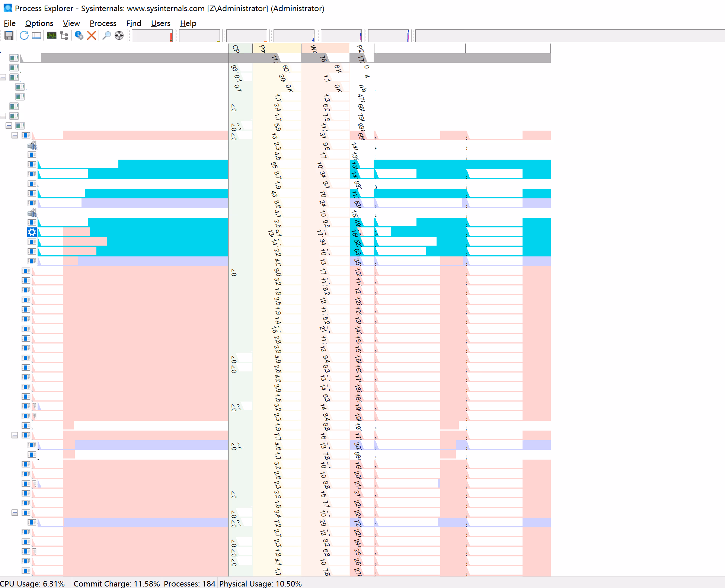Click the Properties icon with gear
Image resolution: width=725 pixels, height=588 pixels.
[x=79, y=35]
